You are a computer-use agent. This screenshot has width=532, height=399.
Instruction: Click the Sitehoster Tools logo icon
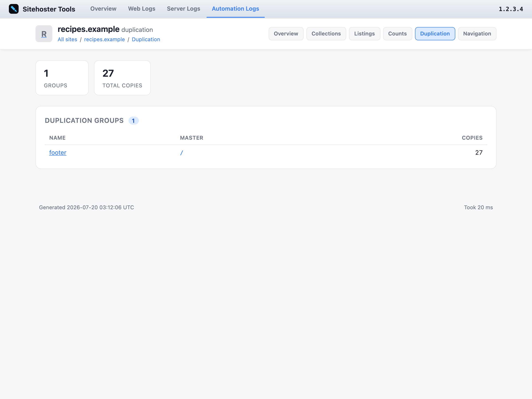pos(14,9)
